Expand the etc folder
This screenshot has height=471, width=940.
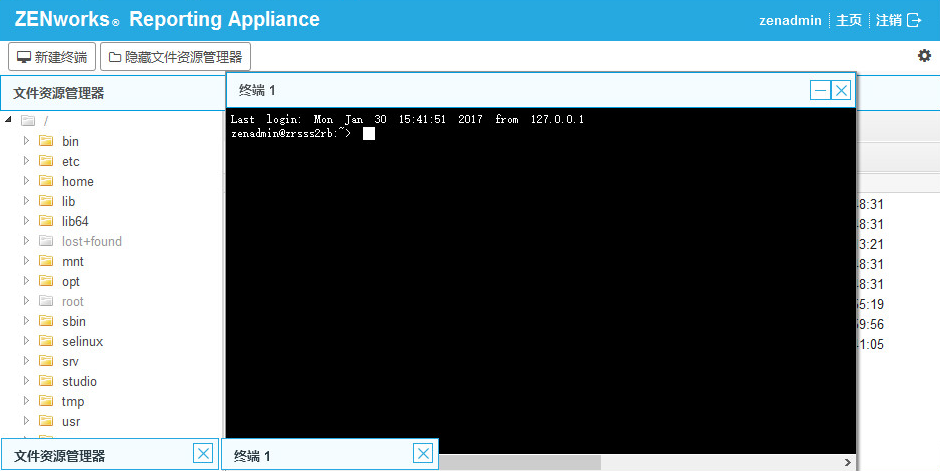click(26, 161)
